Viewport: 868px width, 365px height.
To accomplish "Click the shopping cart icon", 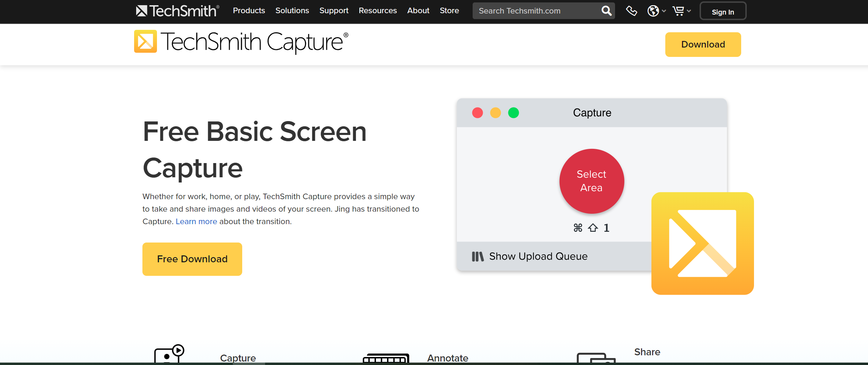I will tap(678, 11).
